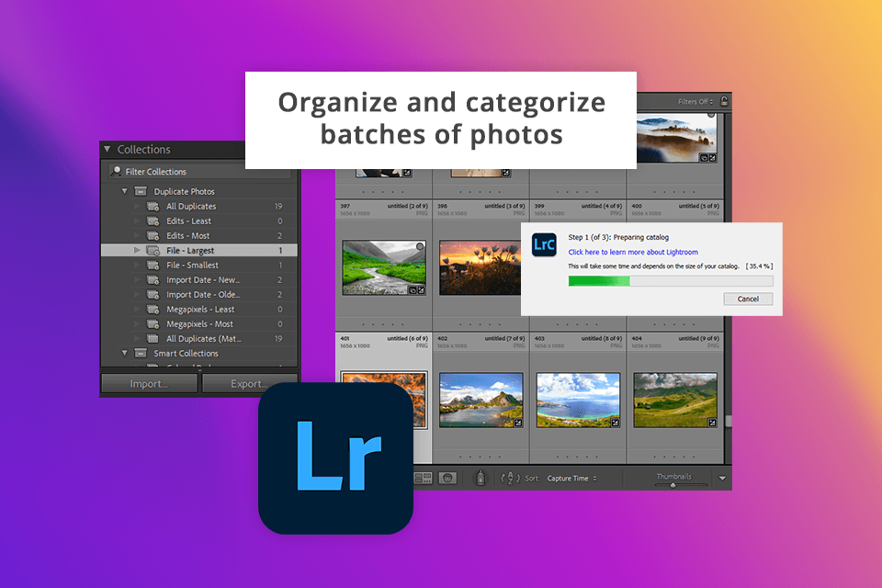Select the misty mountains thumbnail at top right
Image resolution: width=882 pixels, height=588 pixels.
[677, 138]
